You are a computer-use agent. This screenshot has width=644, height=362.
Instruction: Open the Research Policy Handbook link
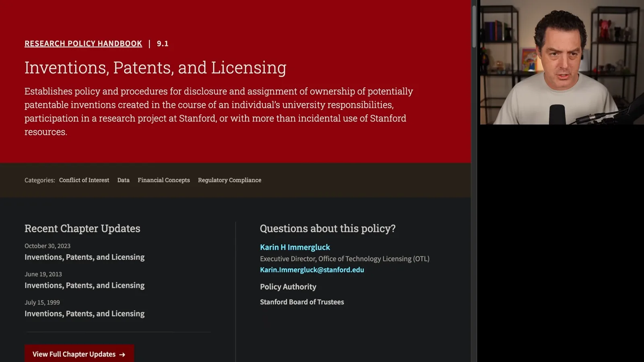point(83,43)
